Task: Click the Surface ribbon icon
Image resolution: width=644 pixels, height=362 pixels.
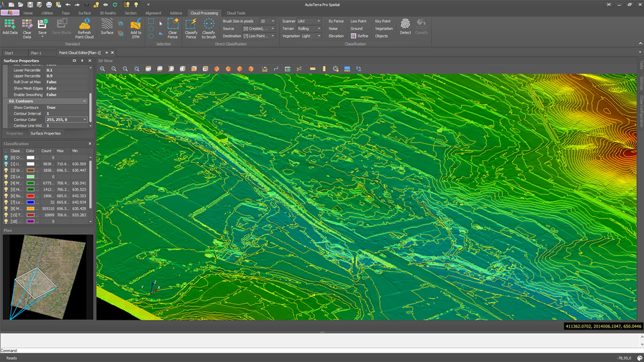Action: [107, 24]
